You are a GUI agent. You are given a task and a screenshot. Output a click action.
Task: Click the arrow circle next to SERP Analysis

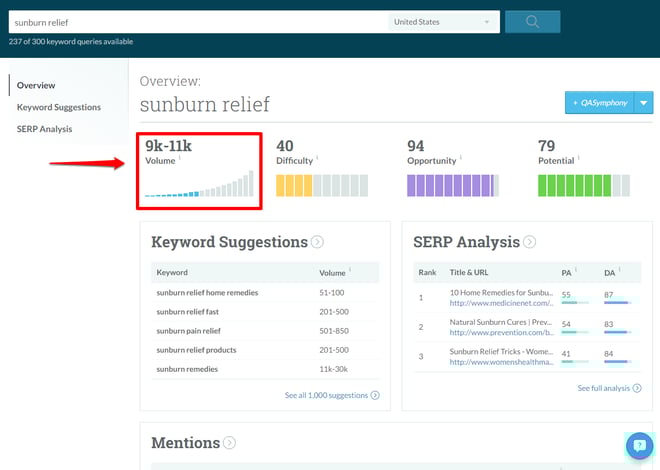pos(530,242)
